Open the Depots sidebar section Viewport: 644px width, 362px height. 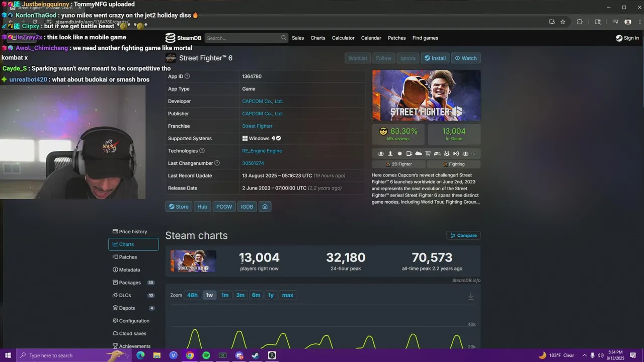click(133, 308)
